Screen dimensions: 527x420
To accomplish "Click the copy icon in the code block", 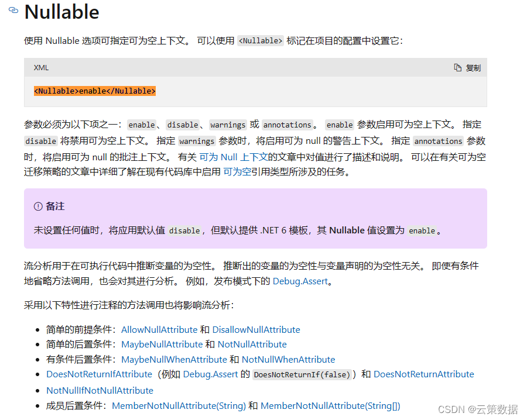I will pyautogui.click(x=457, y=67).
